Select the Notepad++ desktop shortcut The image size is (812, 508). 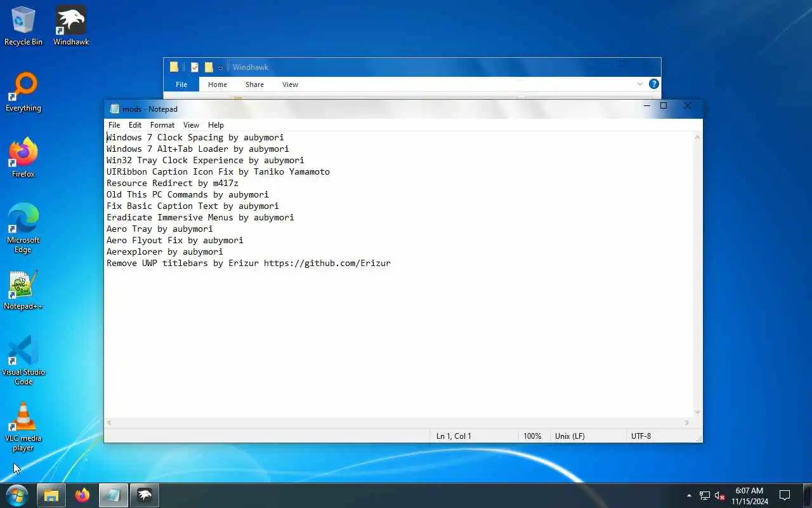[x=23, y=291]
